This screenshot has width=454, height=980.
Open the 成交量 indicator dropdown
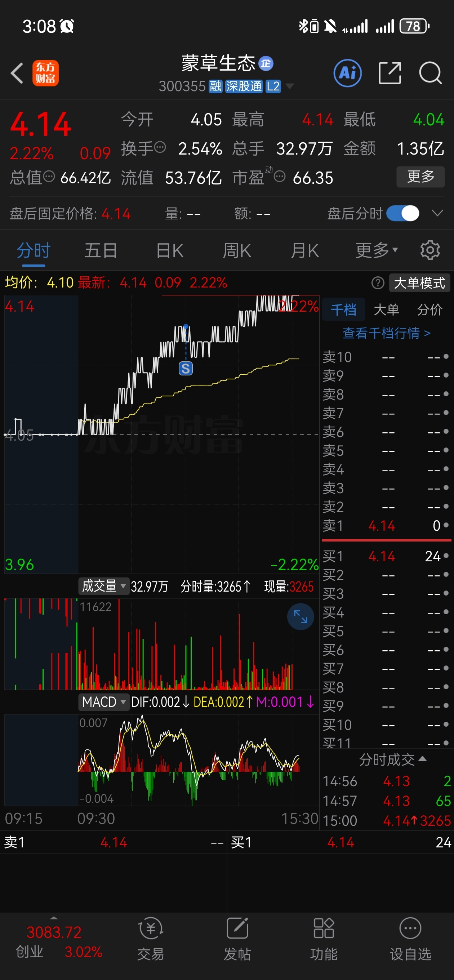pyautogui.click(x=103, y=586)
